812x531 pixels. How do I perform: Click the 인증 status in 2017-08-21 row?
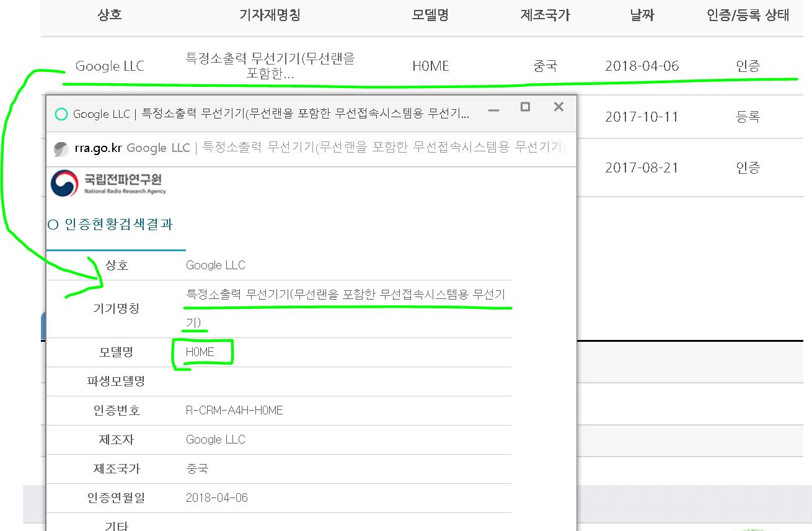click(x=748, y=167)
